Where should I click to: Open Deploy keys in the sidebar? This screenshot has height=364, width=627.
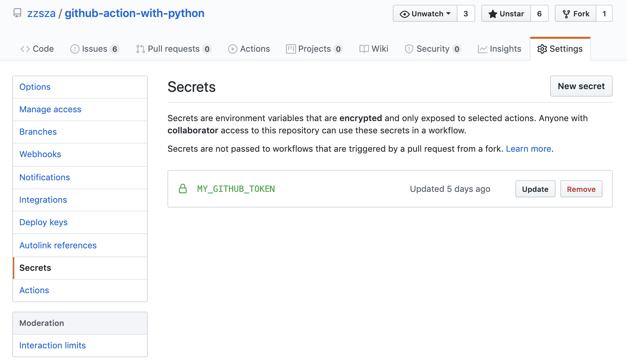click(x=44, y=222)
